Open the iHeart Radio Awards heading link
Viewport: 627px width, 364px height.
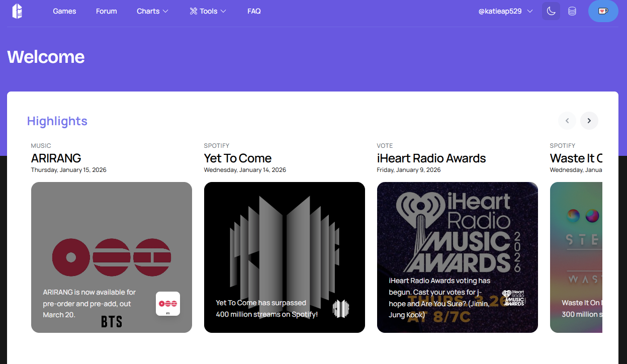431,158
